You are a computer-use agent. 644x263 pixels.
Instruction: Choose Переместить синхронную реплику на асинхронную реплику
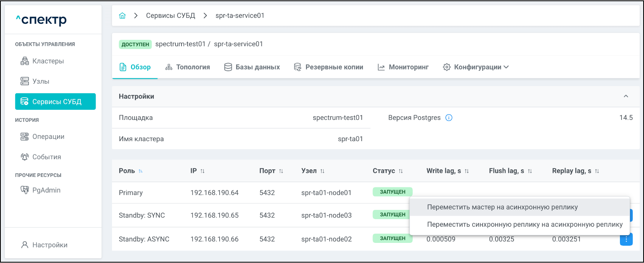(524, 224)
